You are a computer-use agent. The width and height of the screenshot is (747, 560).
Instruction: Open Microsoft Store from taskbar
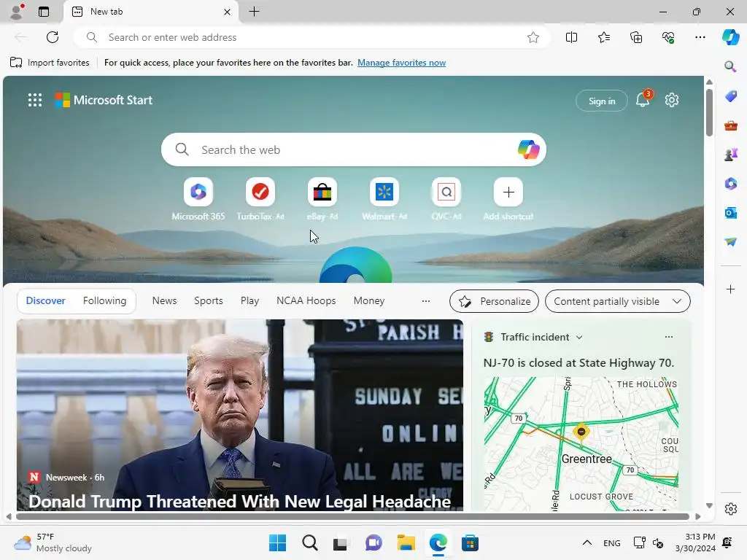point(470,542)
